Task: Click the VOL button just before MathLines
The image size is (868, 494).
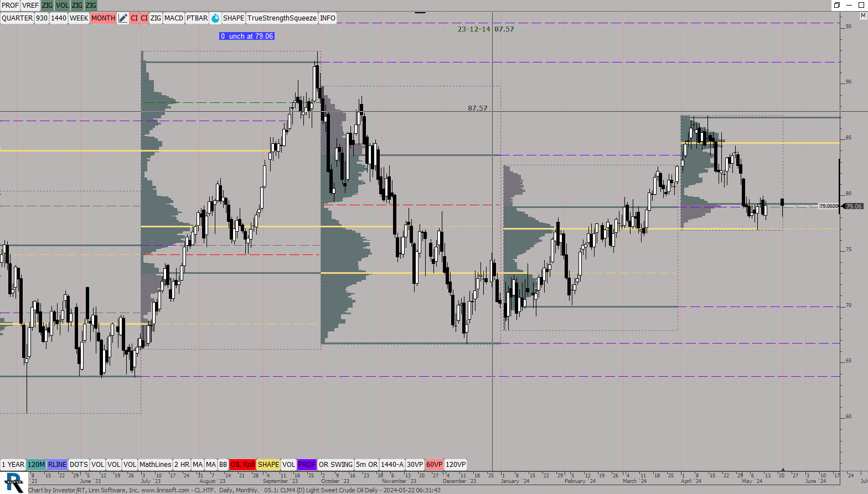Action: [130, 465]
